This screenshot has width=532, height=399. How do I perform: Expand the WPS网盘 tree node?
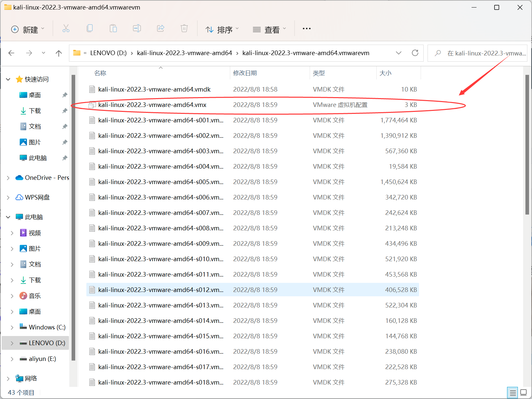(x=8, y=198)
